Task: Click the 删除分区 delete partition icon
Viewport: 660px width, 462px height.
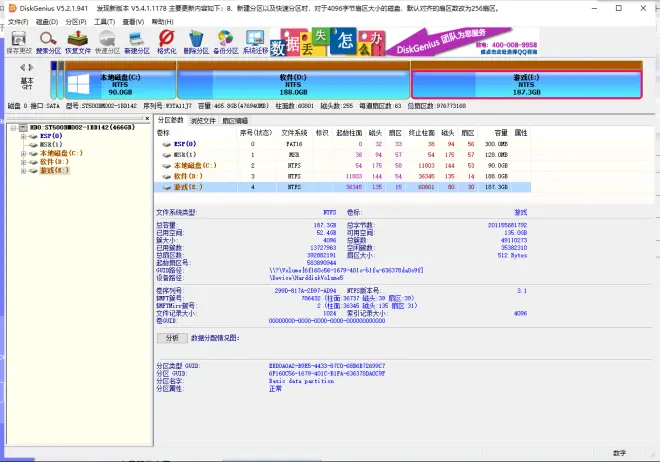Action: (196, 42)
